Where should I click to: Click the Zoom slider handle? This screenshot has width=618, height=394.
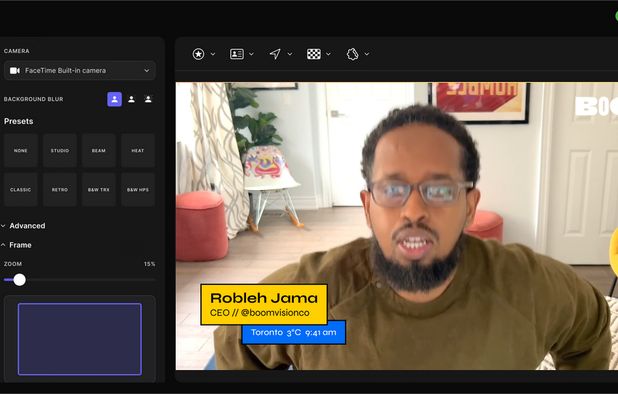19,280
